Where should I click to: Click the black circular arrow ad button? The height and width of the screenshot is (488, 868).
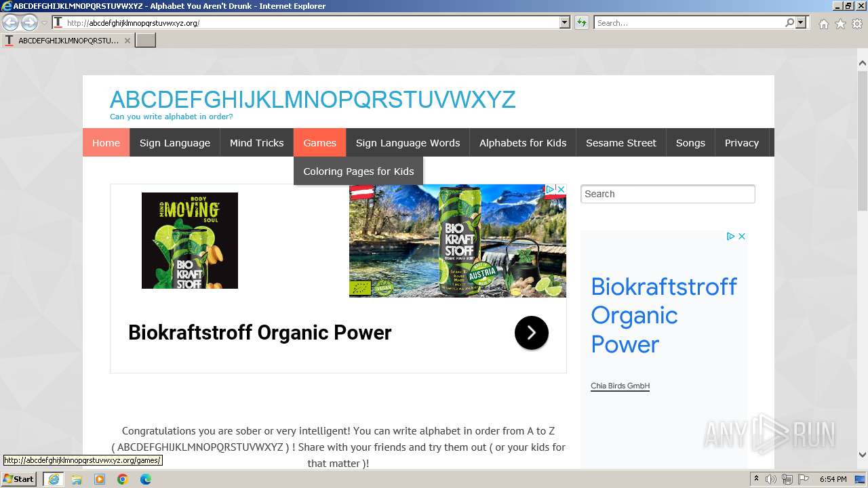(532, 333)
